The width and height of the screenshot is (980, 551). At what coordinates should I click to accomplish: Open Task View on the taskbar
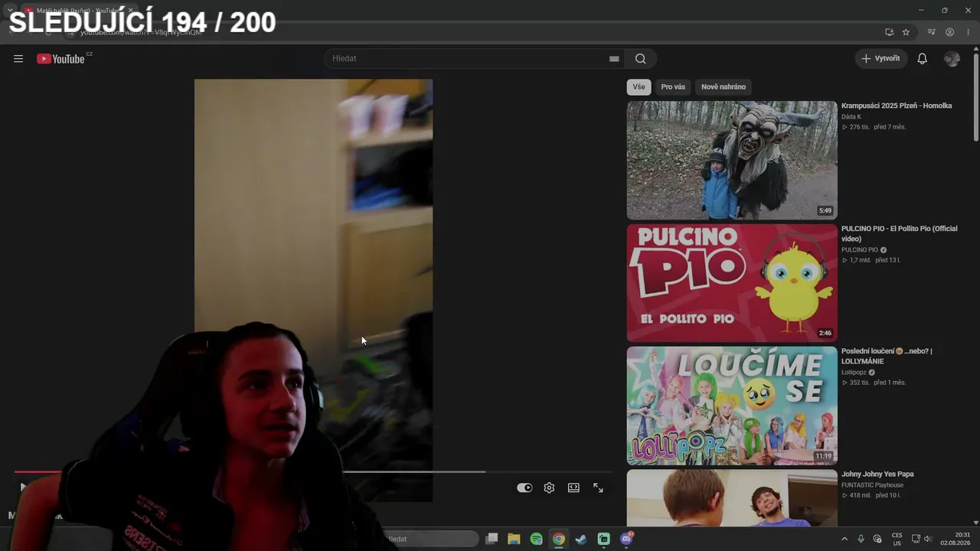492,539
